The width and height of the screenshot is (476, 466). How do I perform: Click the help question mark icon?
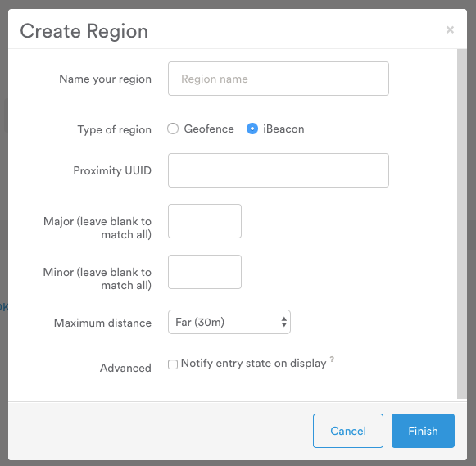[x=332, y=360]
